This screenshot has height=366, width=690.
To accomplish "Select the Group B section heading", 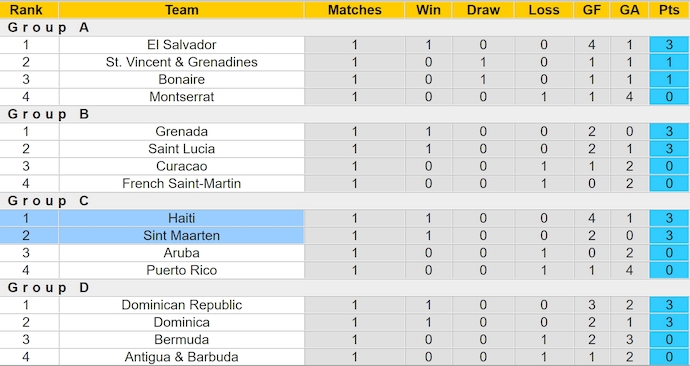I will click(x=48, y=114).
